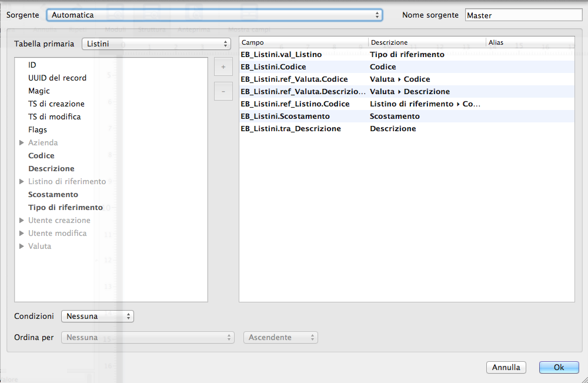Click the plus button to add field
Screen dimensions: 588x383
pyautogui.click(x=223, y=67)
